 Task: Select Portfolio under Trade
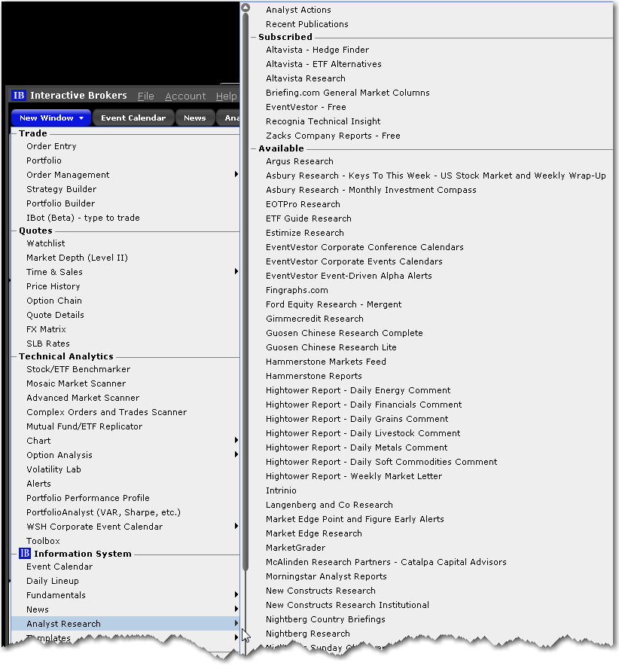[44, 160]
